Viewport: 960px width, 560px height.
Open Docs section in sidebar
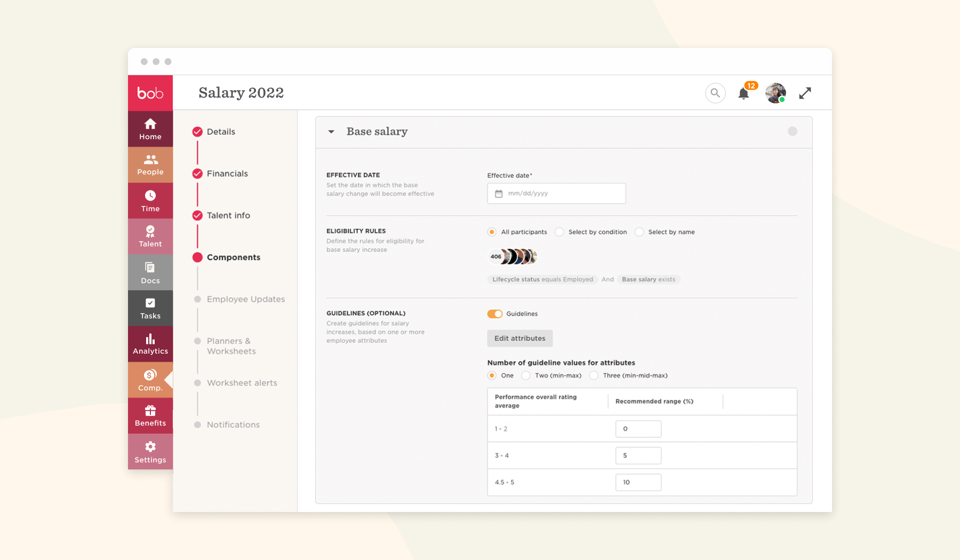[x=150, y=273]
